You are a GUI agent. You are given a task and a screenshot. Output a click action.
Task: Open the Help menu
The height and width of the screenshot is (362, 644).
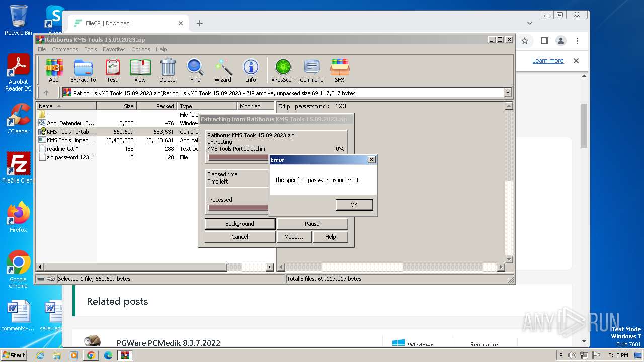tap(161, 49)
